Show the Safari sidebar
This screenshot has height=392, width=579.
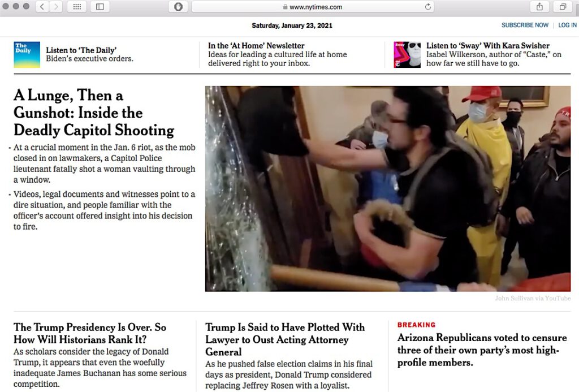[x=100, y=7]
